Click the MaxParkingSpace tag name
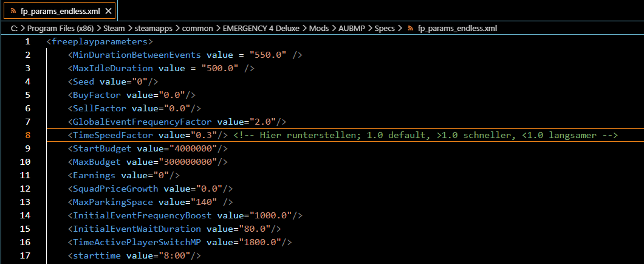 click(113, 202)
